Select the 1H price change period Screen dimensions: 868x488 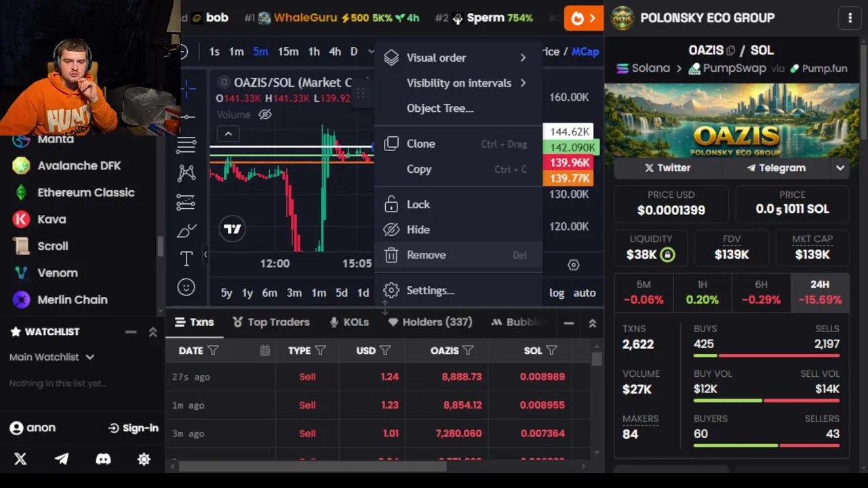click(703, 292)
